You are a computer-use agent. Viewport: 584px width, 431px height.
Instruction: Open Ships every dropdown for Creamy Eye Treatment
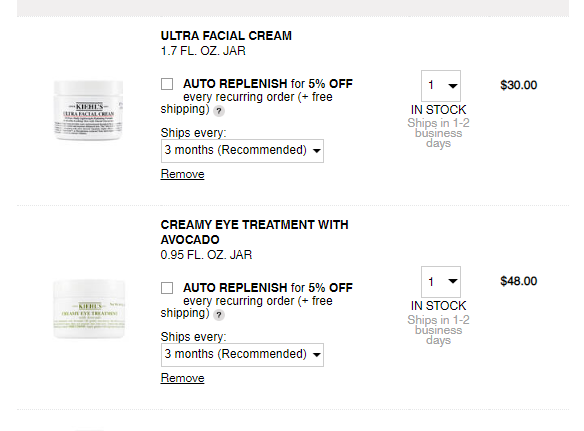pos(242,355)
